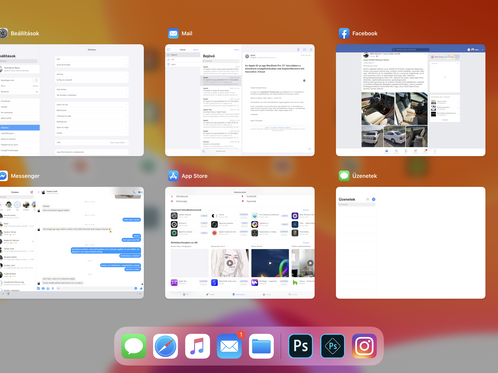
Task: Open Instagram from the dock
Action: [x=364, y=346]
